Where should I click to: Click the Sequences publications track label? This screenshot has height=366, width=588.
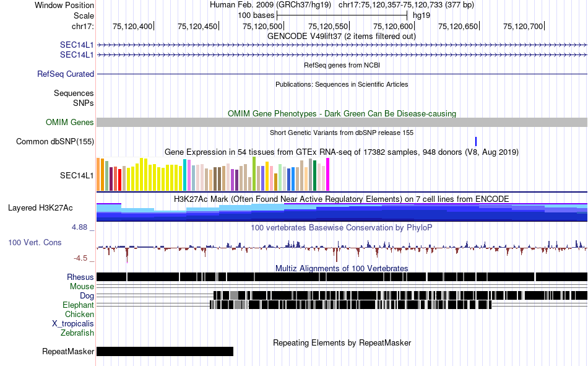point(74,93)
